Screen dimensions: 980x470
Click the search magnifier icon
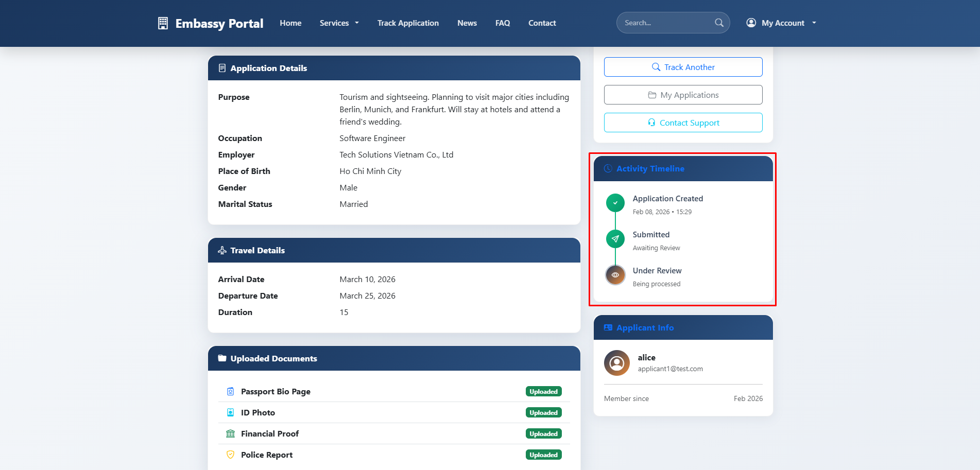tap(719, 23)
